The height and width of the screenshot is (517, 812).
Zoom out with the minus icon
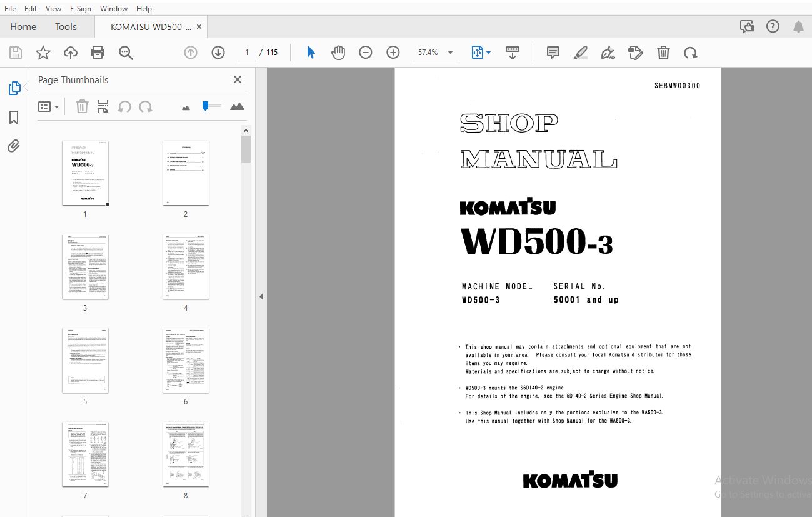[366, 53]
